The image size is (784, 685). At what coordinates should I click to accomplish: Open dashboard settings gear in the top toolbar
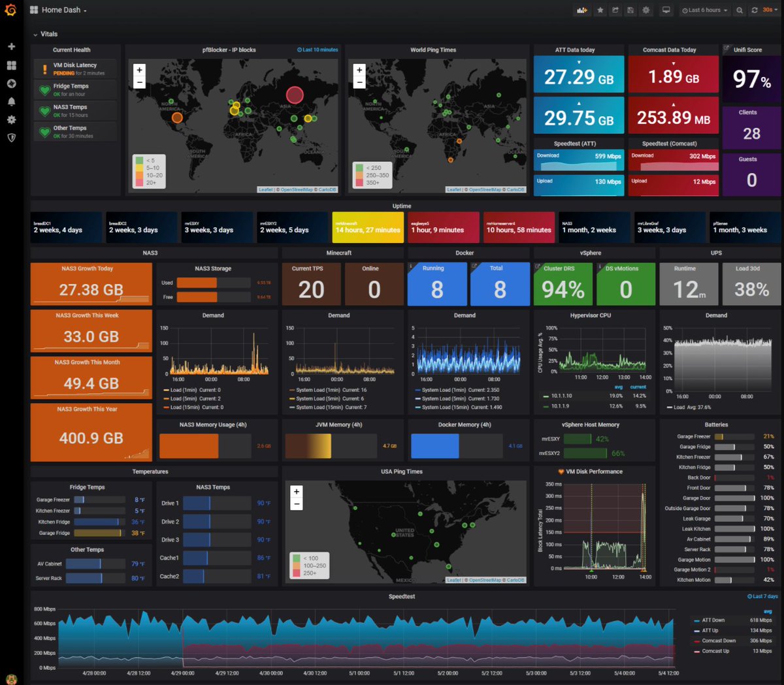tap(645, 10)
